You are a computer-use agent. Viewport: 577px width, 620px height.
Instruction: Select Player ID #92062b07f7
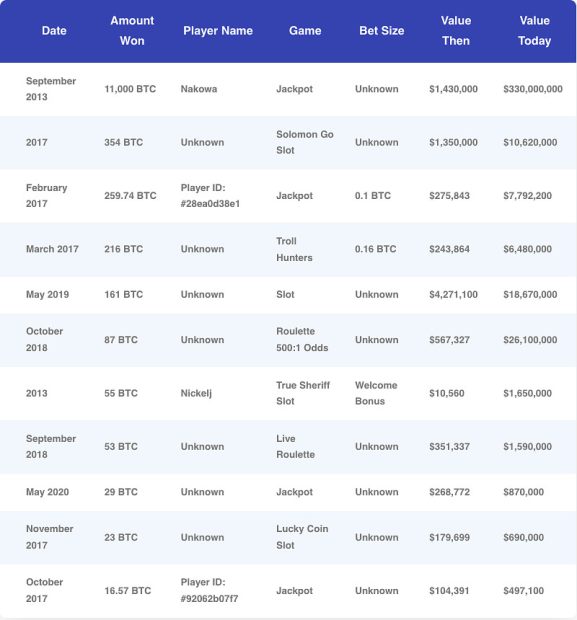[x=209, y=590]
